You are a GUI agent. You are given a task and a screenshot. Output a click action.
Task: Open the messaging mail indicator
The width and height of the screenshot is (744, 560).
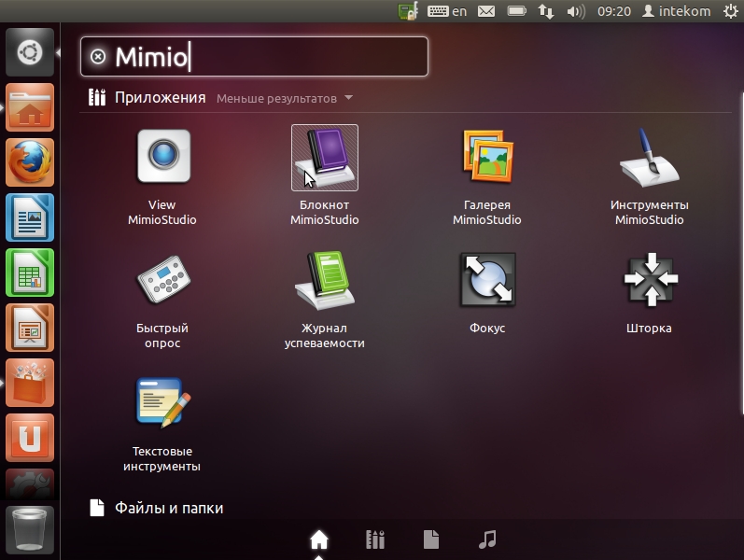[485, 11]
